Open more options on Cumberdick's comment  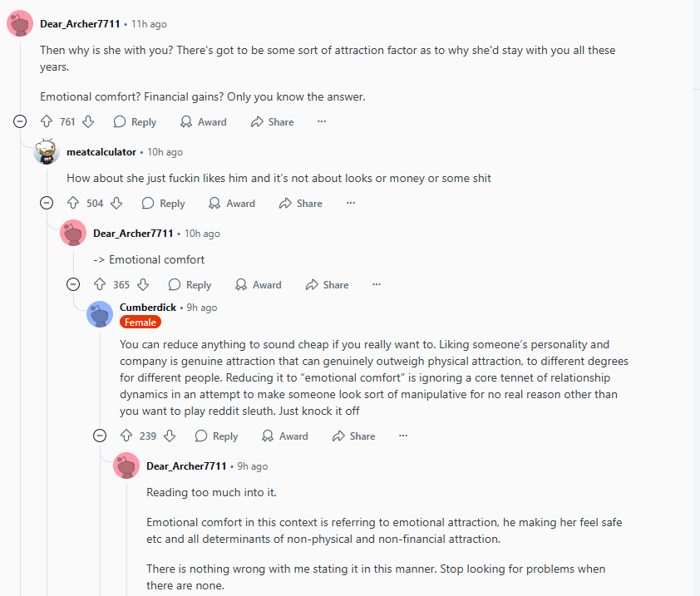tap(403, 436)
